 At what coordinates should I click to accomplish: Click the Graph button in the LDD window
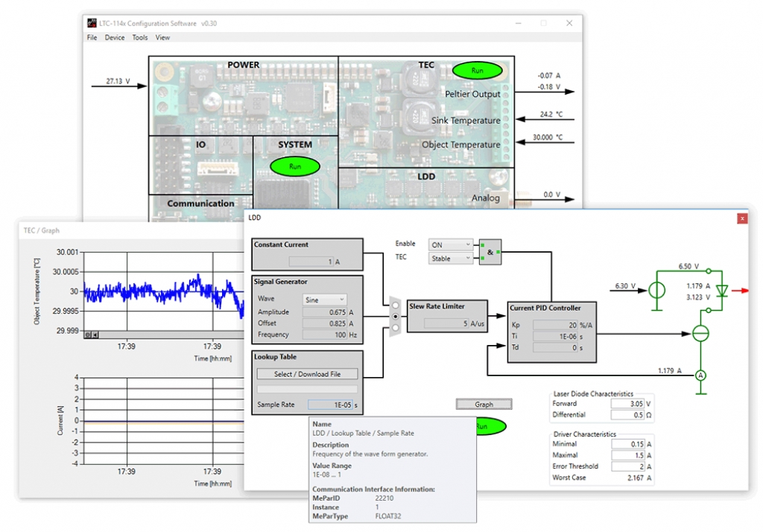(484, 404)
